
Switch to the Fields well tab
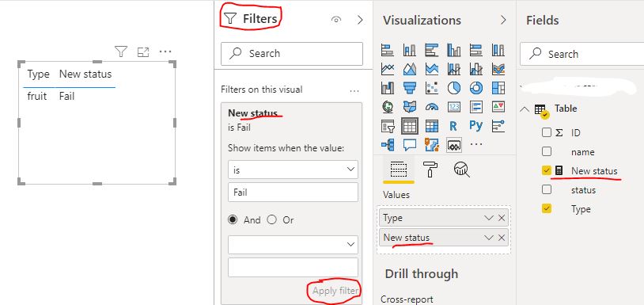pyautogui.click(x=399, y=170)
